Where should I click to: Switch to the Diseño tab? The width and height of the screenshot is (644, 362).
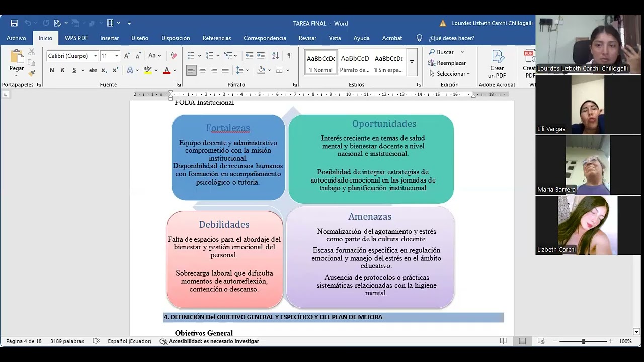140,38
